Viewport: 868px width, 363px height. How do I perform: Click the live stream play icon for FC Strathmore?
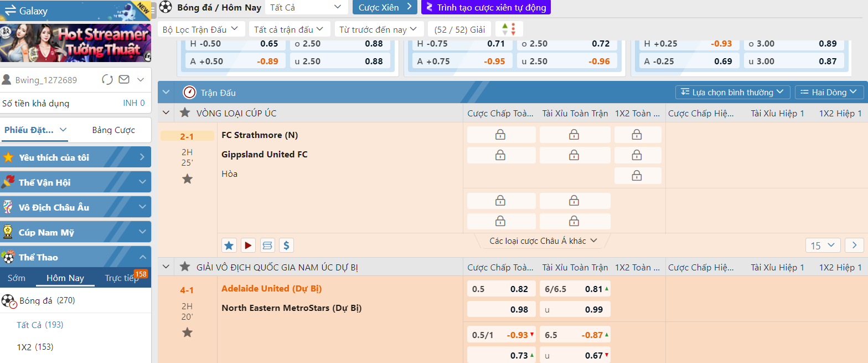coord(248,245)
